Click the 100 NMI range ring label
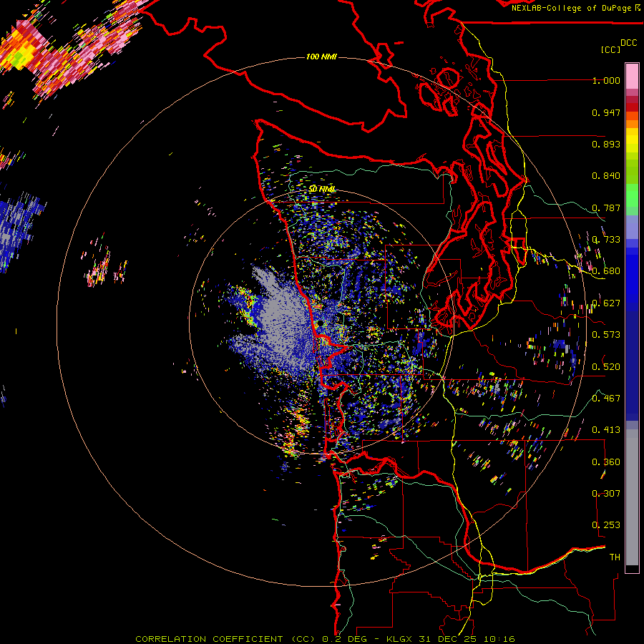The image size is (644, 644). tap(321, 57)
